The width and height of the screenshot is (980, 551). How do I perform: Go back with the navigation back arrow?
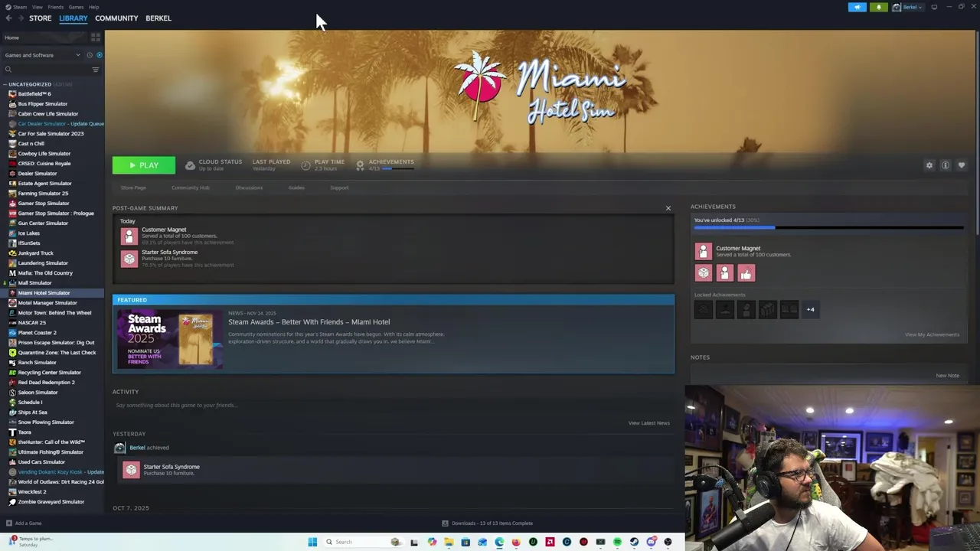point(8,18)
